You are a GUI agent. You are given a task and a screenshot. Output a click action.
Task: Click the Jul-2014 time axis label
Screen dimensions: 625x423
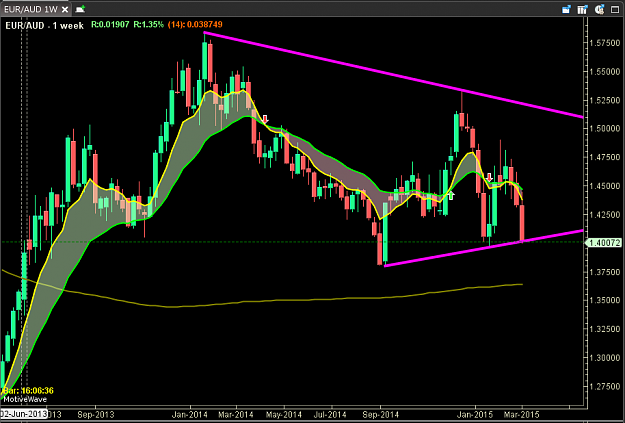point(332,415)
